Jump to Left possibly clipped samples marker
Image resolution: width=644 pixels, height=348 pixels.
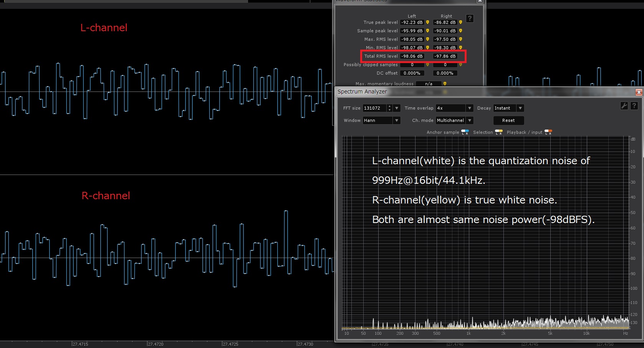427,65
